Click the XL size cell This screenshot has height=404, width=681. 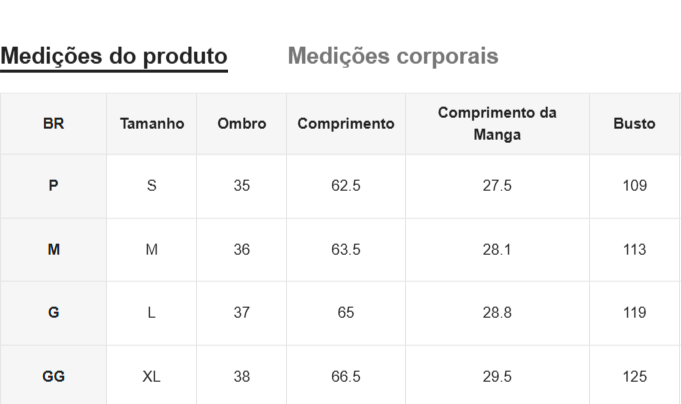coord(152,377)
